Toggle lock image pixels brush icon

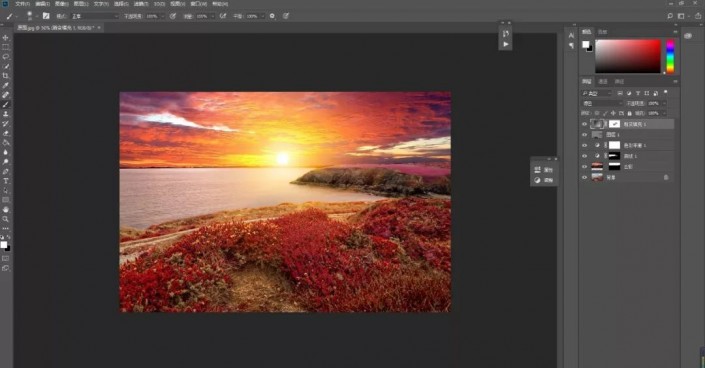[605, 113]
